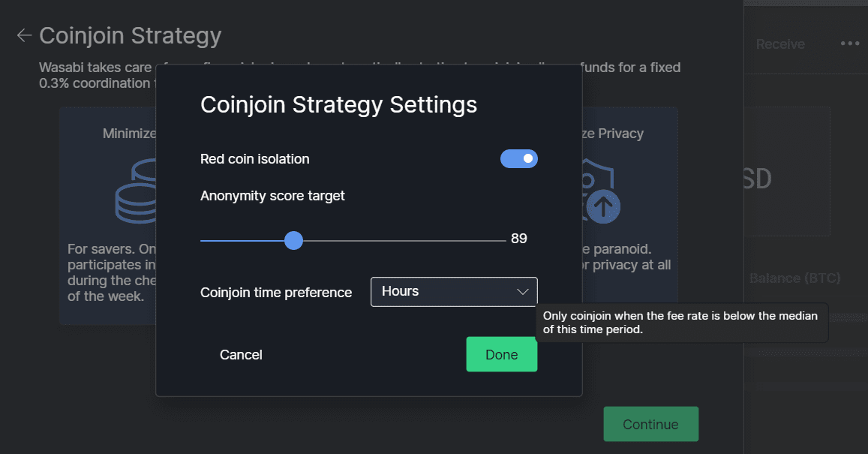
Task: Click the Minimize costs card heading
Action: click(130, 134)
